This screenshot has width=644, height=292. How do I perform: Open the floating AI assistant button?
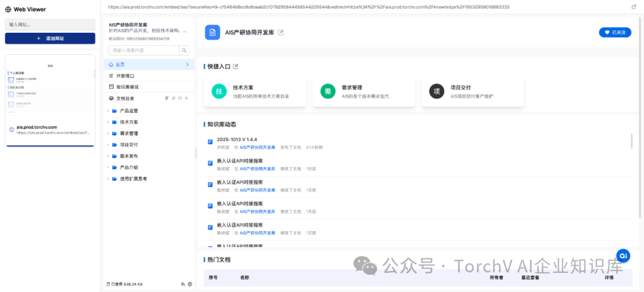[x=623, y=256]
